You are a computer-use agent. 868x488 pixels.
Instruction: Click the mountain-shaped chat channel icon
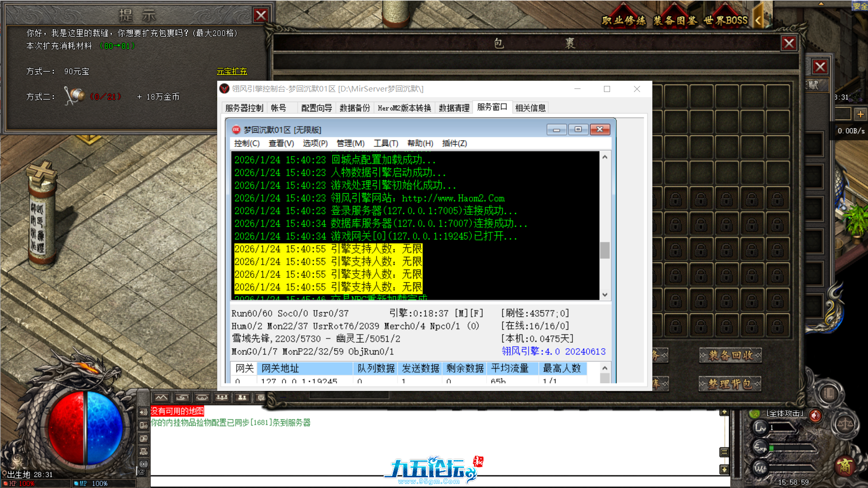click(x=161, y=398)
